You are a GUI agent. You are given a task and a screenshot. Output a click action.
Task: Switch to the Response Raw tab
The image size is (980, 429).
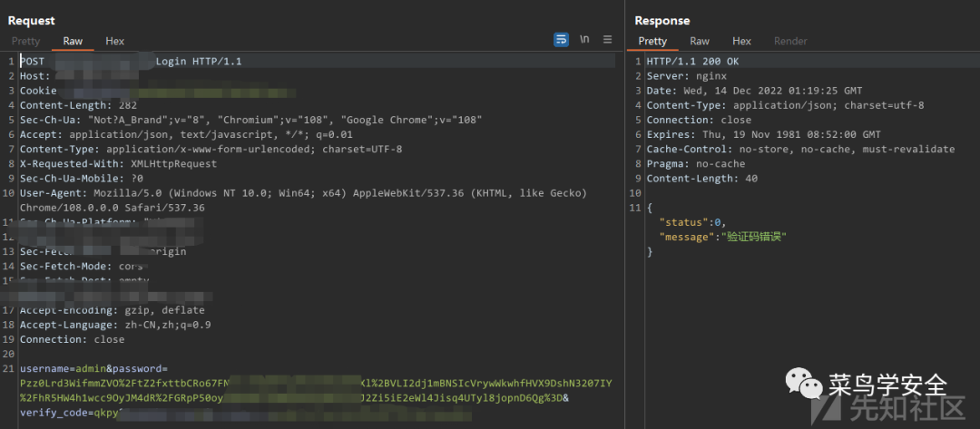(x=700, y=41)
